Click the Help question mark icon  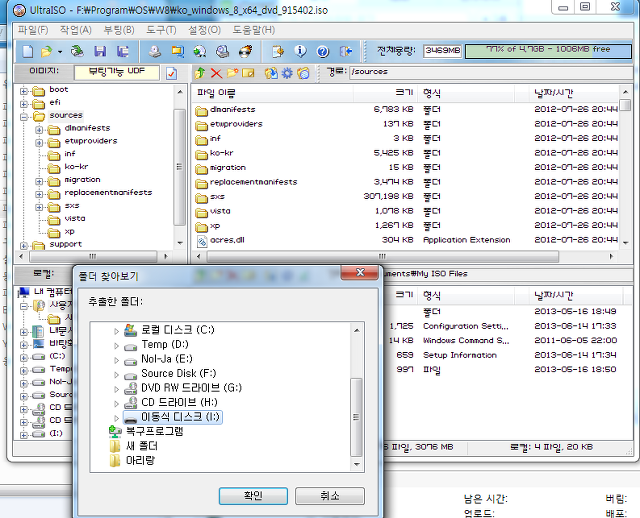[322, 51]
